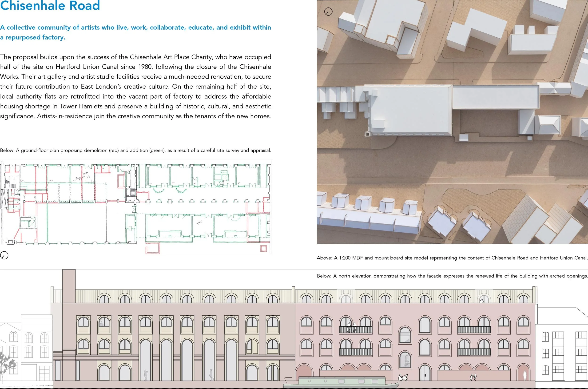Click the white silhouette in the arched doorway

pyautogui.click(x=524, y=375)
